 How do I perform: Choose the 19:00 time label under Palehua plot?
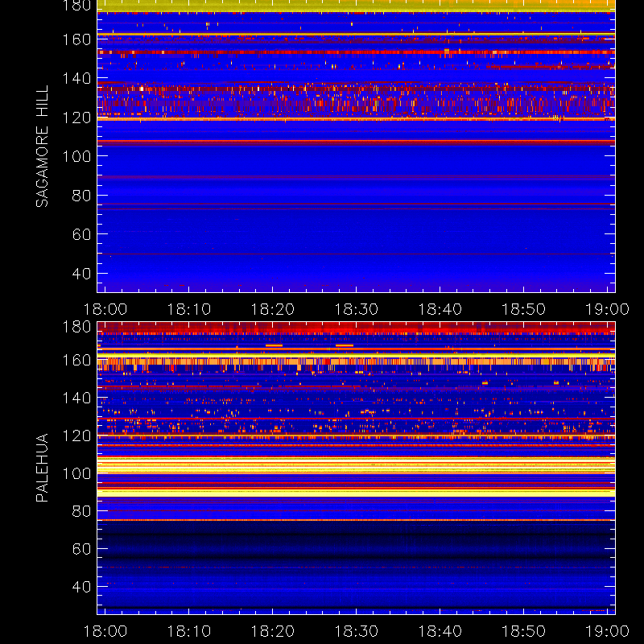pyautogui.click(x=607, y=631)
